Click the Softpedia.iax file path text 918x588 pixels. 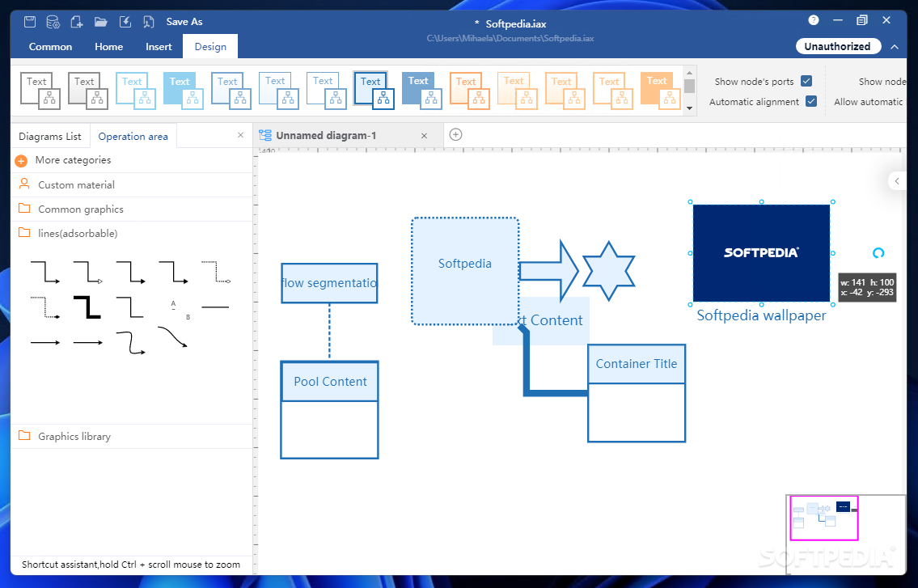510,39
